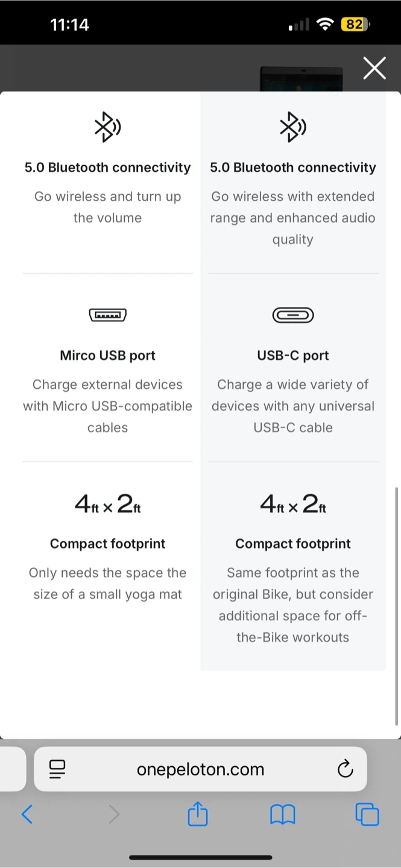The height and width of the screenshot is (868, 401).
Task: Tap the right column Bluetooth icon
Action: point(293,127)
